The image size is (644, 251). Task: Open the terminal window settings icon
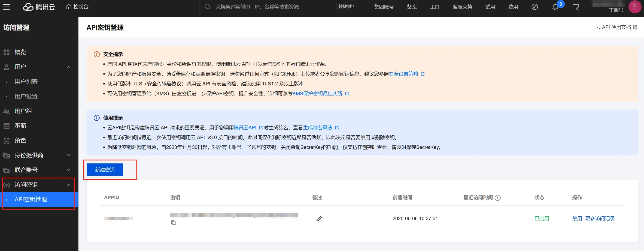pyautogui.click(x=575, y=7)
